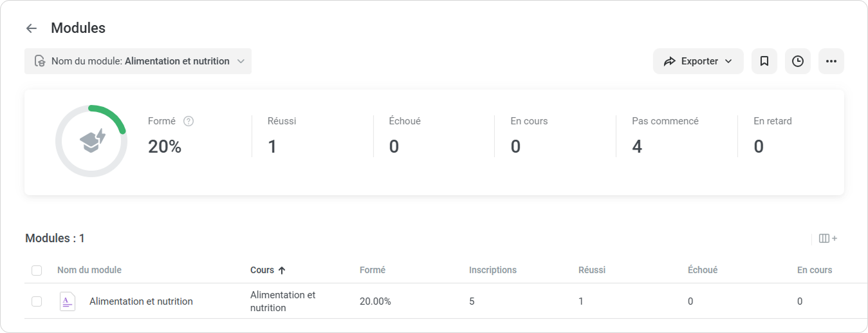
Task: Open the history clock icon
Action: click(798, 61)
